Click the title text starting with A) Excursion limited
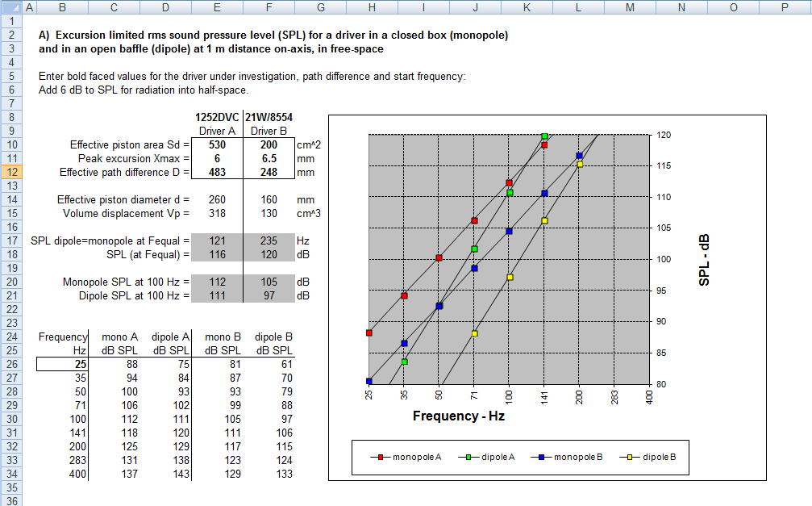 273,36
